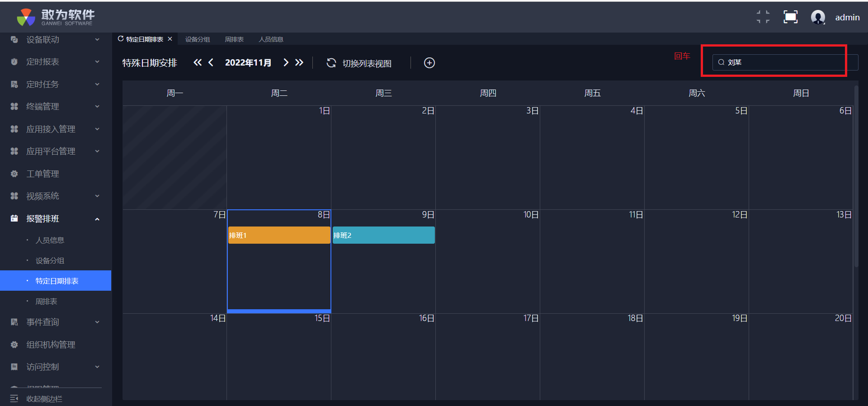Expand the 事件查询 menu
The width and height of the screenshot is (868, 406).
coord(55,322)
